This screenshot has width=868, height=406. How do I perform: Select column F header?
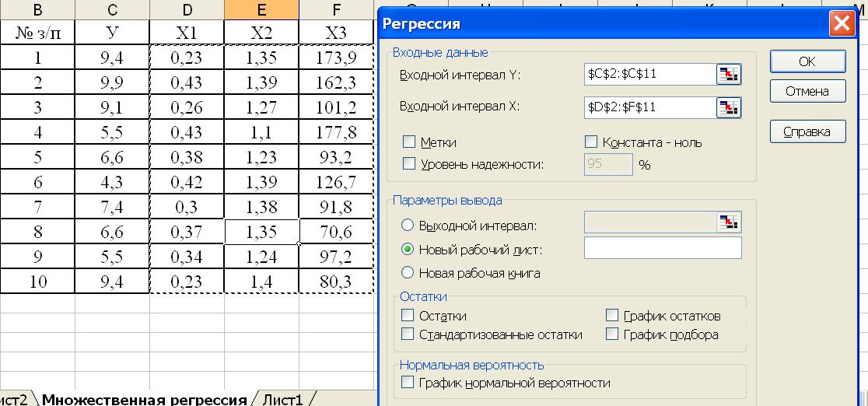pyautogui.click(x=336, y=9)
